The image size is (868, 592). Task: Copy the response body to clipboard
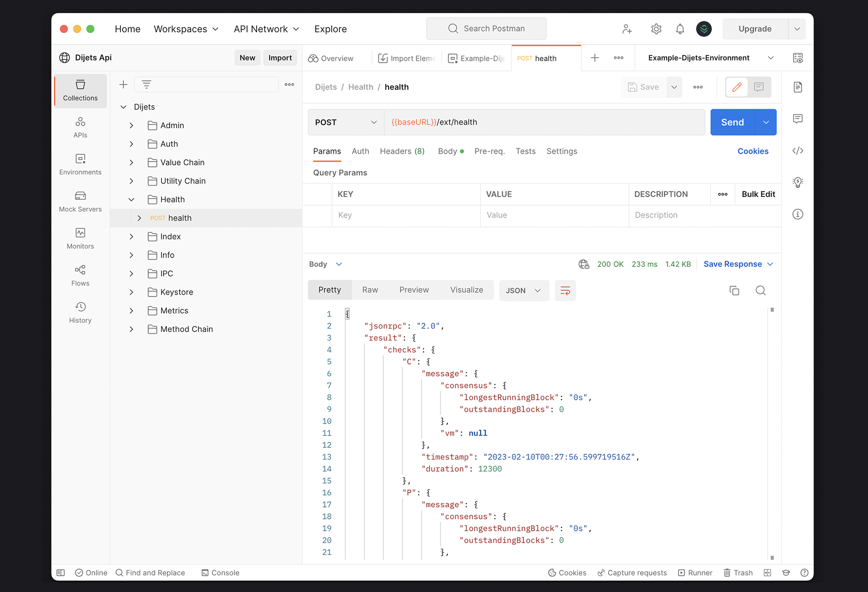(734, 290)
